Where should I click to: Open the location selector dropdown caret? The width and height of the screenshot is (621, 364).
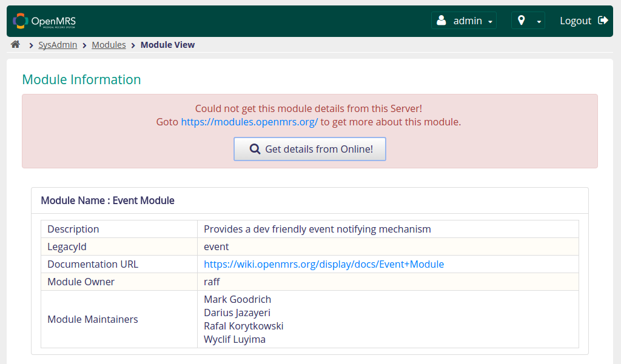[539, 22]
